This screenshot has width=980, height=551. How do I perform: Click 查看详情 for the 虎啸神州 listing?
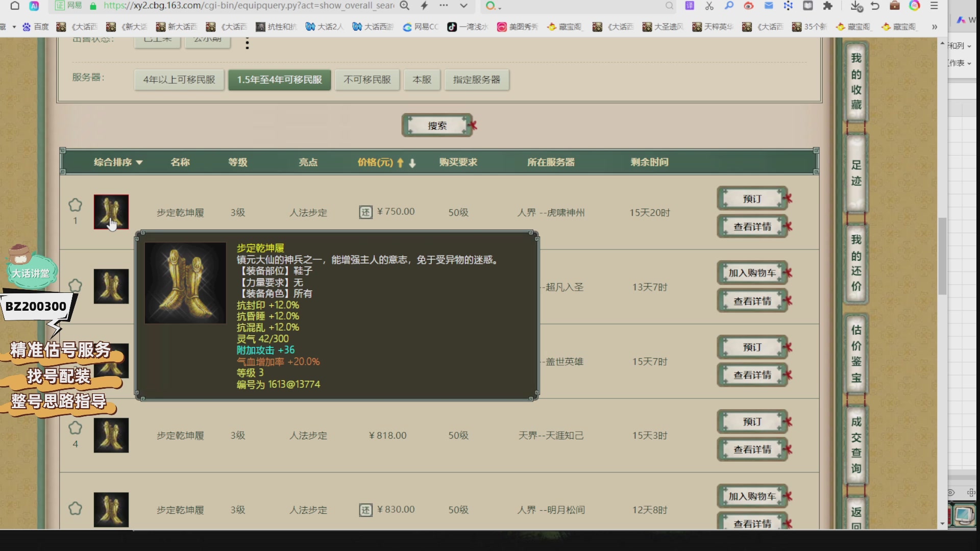point(752,227)
